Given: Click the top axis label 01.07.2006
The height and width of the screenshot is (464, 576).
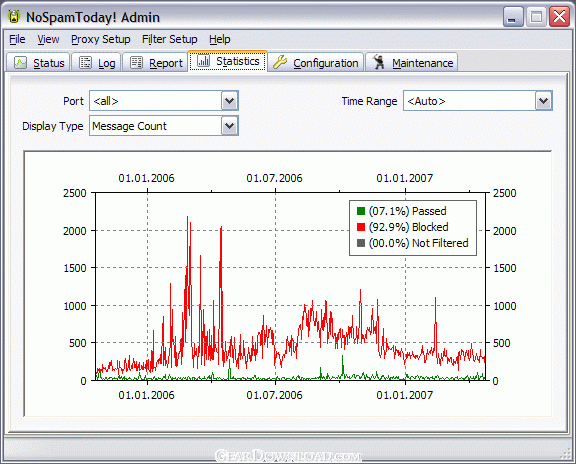Looking at the screenshot, I should point(274,178).
